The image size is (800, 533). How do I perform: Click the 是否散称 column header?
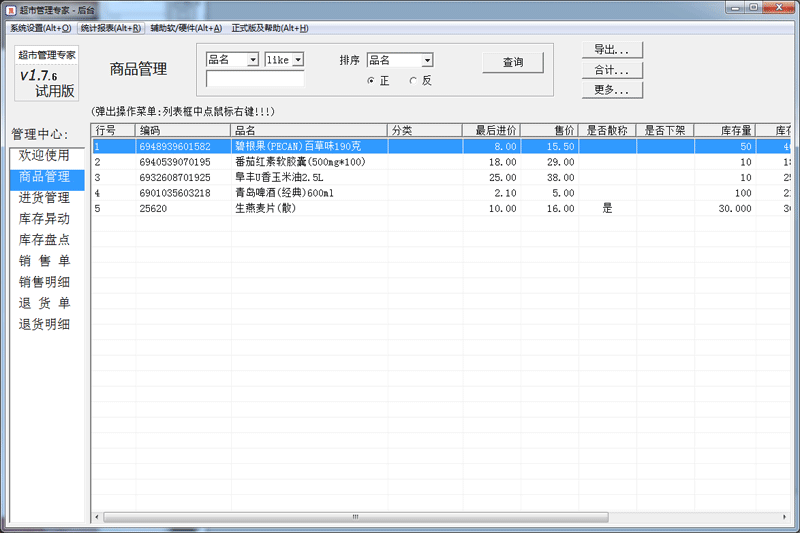coord(607,131)
